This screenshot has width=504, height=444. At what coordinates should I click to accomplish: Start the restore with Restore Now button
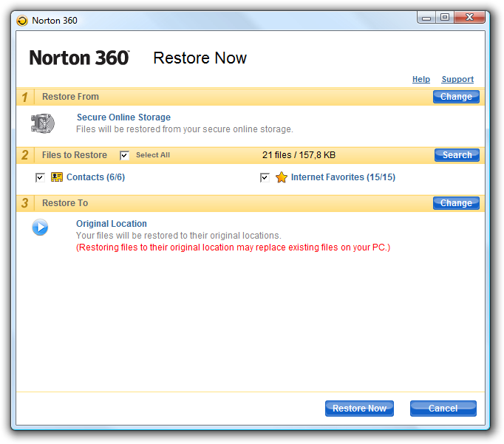pos(359,409)
